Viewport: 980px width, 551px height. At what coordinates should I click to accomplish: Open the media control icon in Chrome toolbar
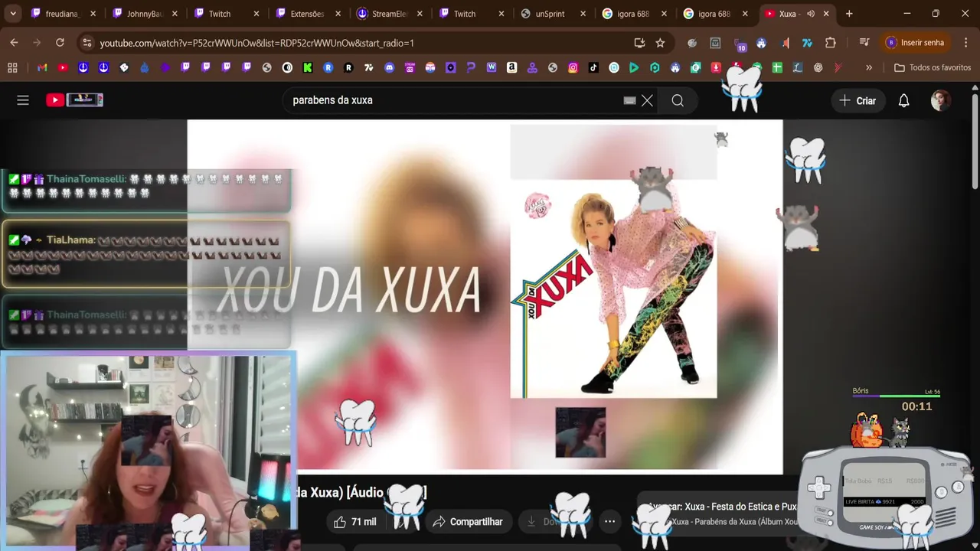click(x=864, y=43)
